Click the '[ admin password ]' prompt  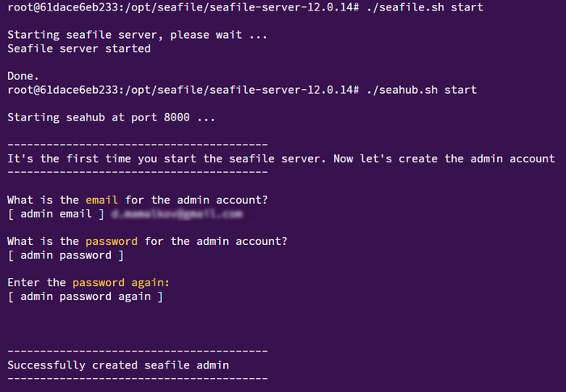click(x=65, y=255)
